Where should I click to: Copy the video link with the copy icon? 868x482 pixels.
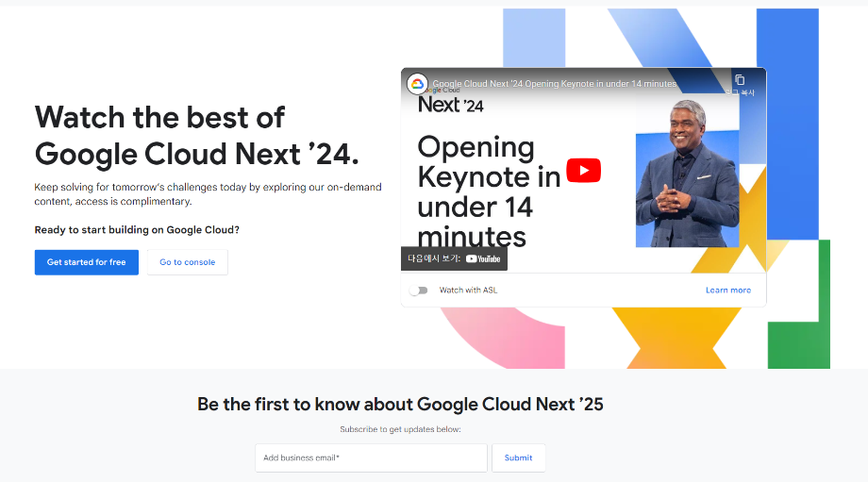(740, 80)
